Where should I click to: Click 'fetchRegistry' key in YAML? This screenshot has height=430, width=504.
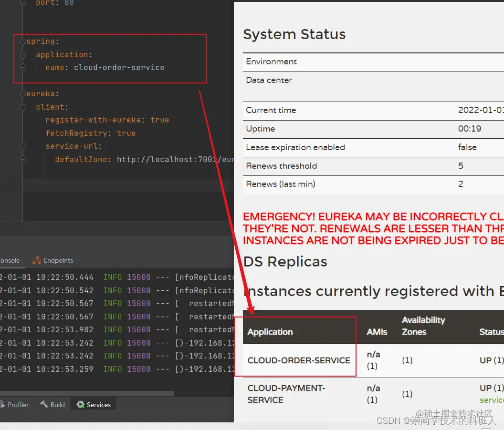click(x=76, y=133)
